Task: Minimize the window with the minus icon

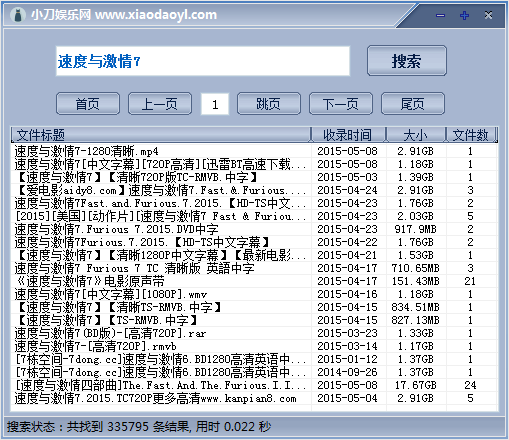Action: point(440,15)
